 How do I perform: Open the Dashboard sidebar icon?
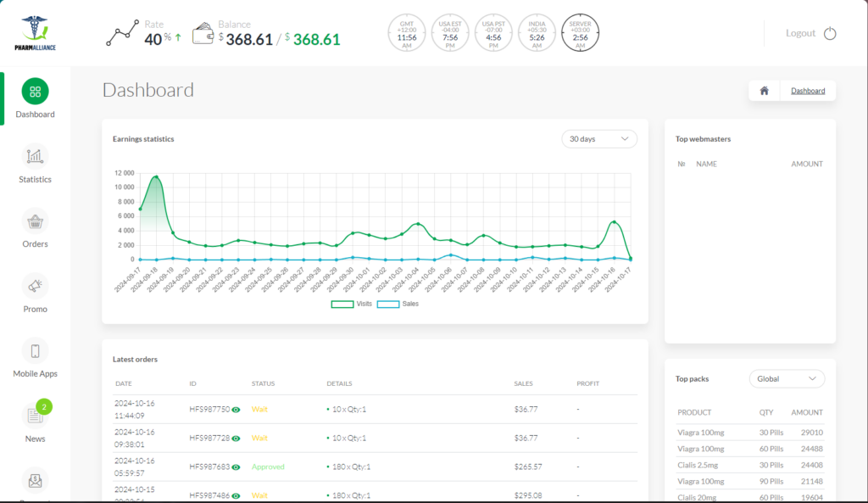tap(35, 92)
